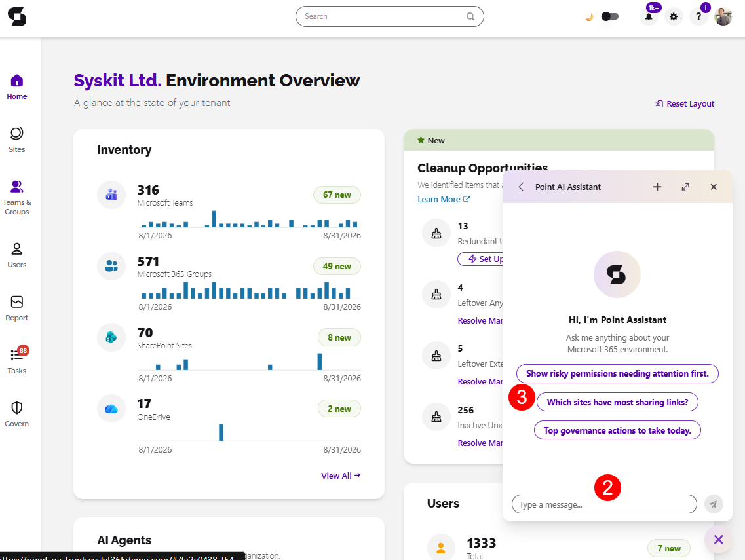Click the Microsoft Teams inventory icon
The width and height of the screenshot is (745, 560).
click(x=111, y=195)
